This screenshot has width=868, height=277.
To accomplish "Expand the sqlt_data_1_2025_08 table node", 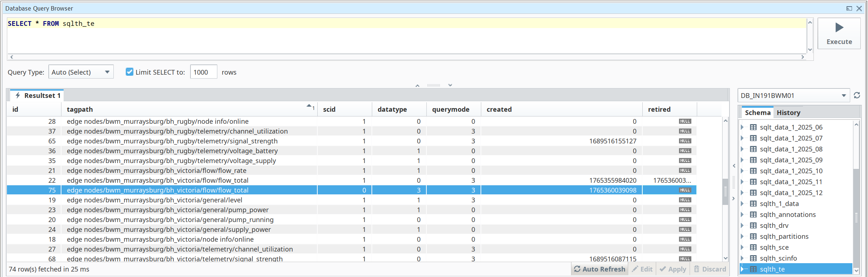I will pyautogui.click(x=742, y=149).
